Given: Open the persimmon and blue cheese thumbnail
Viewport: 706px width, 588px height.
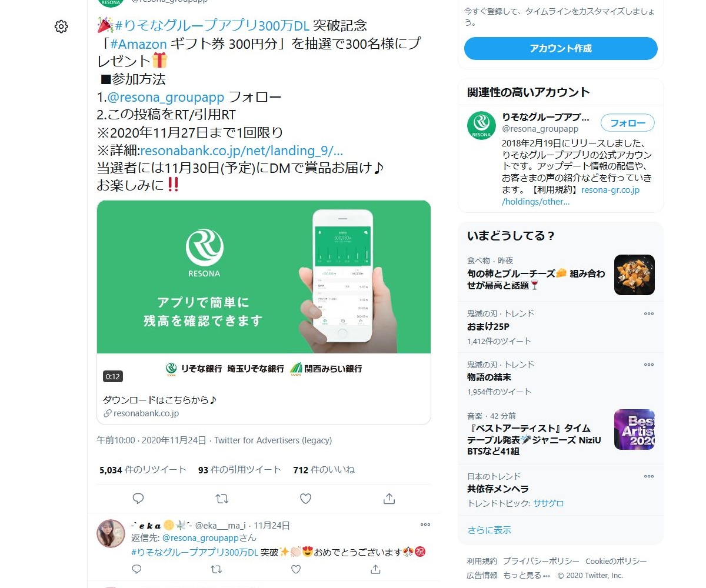Looking at the screenshot, I should click(x=634, y=275).
